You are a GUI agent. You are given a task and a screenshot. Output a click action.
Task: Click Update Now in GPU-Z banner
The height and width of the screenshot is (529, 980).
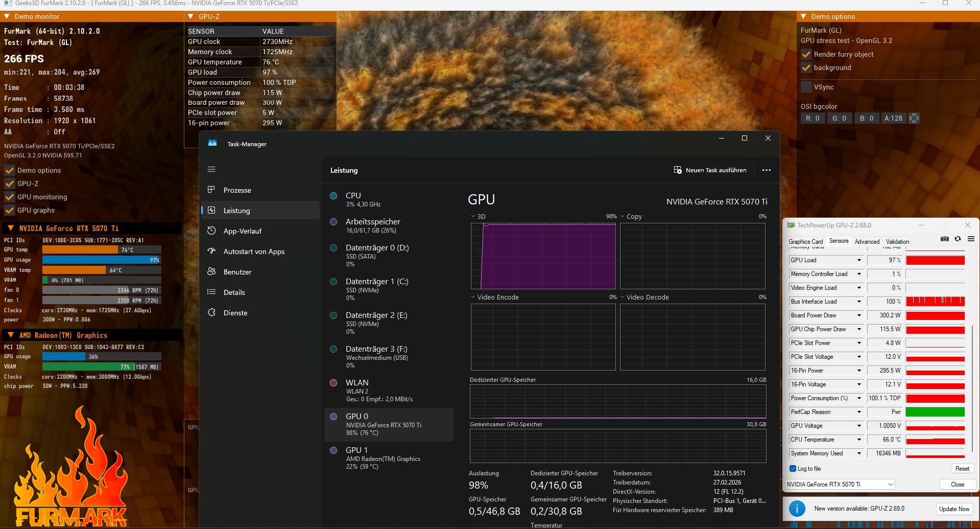pyautogui.click(x=954, y=509)
